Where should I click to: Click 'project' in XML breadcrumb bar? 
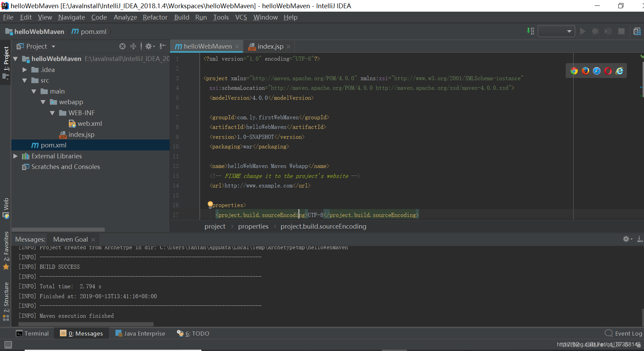pyautogui.click(x=215, y=226)
